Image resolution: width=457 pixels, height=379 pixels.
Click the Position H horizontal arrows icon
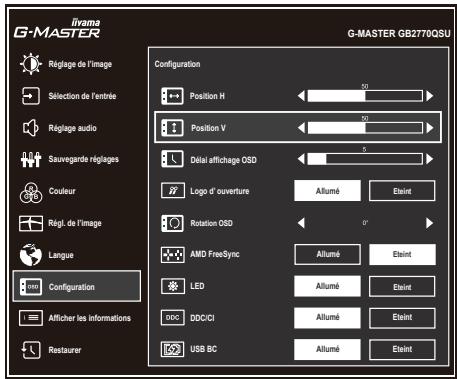click(172, 96)
